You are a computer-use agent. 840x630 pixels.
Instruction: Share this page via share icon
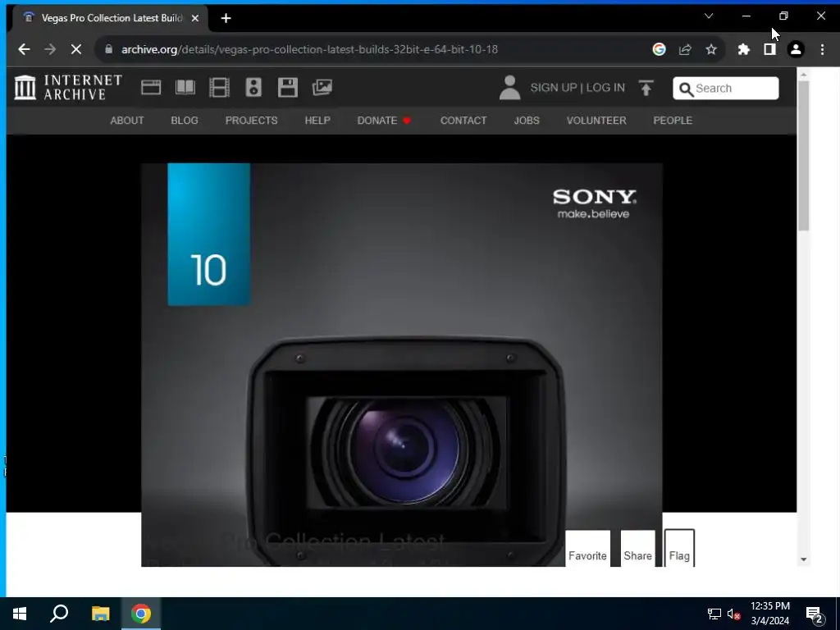(x=685, y=49)
